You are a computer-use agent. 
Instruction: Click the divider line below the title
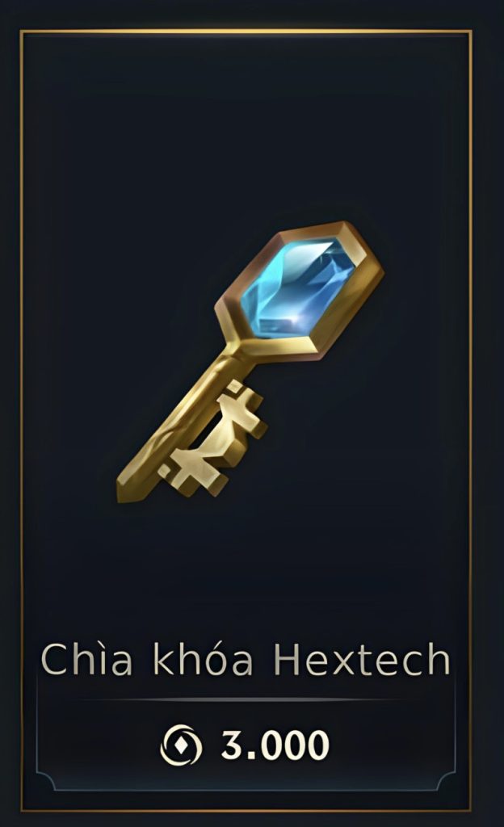246,700
